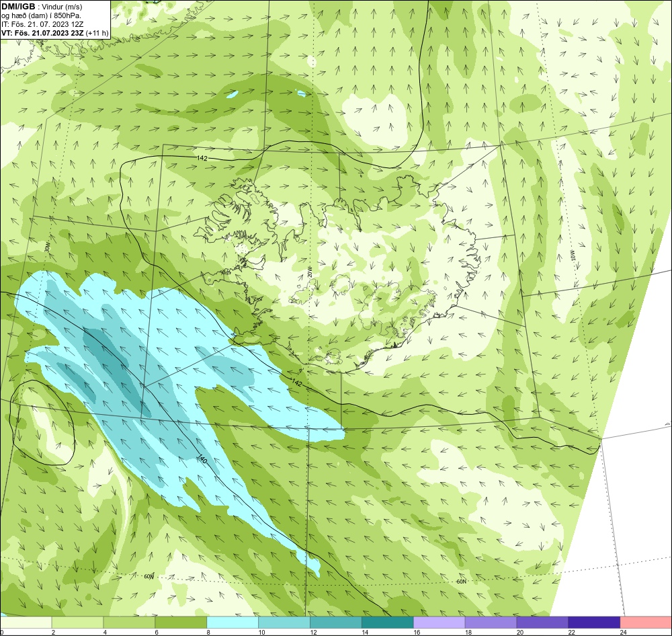Click the 142 contour label south of Iceland
Screen dimensions: 672x636
coord(297,382)
